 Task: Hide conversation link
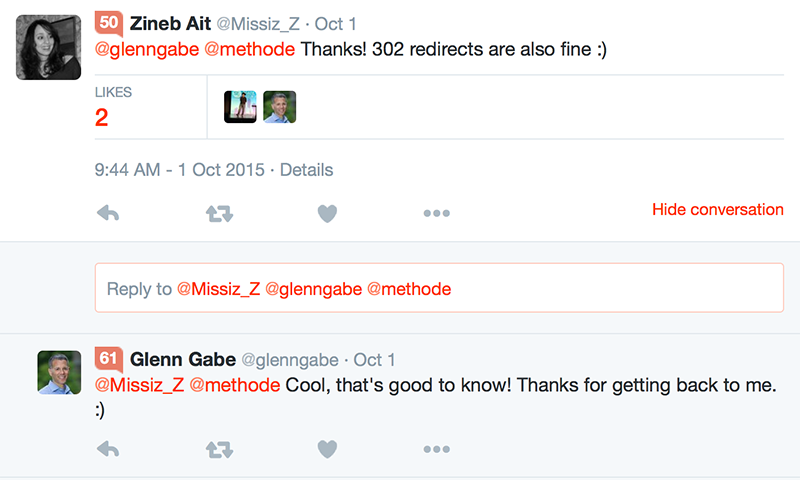[x=718, y=209]
